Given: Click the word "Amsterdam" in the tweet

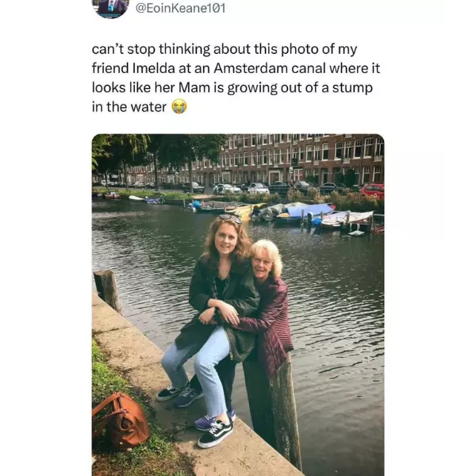Looking at the screenshot, I should pyautogui.click(x=260, y=68).
